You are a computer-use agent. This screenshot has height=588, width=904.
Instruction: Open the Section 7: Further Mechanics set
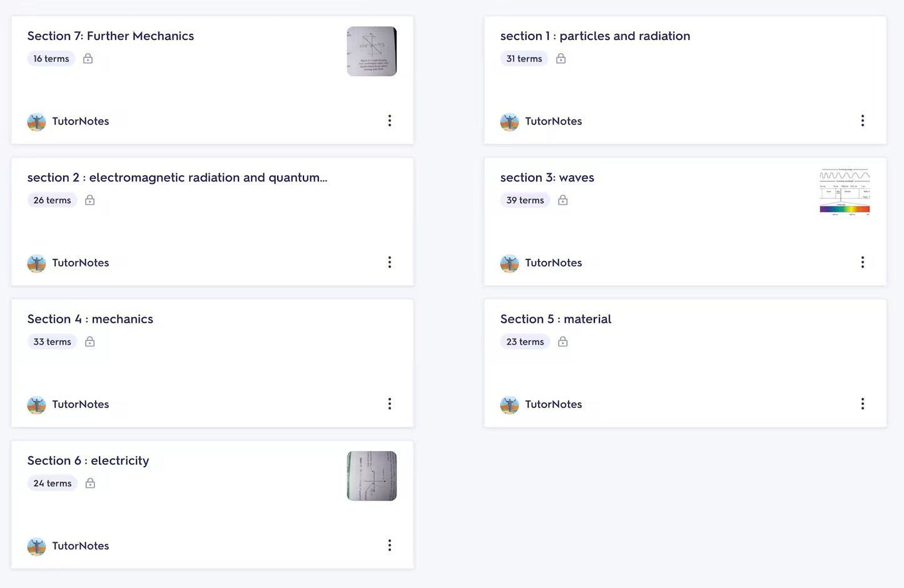(111, 36)
